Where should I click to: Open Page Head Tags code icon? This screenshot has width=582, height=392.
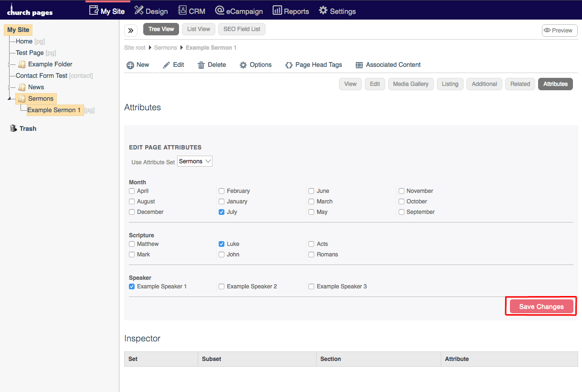289,65
